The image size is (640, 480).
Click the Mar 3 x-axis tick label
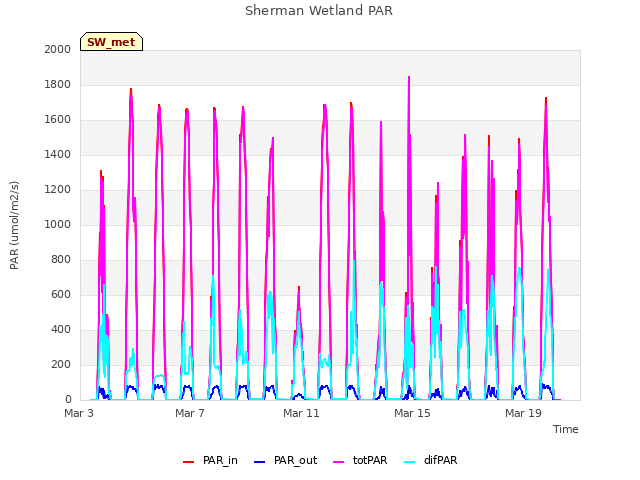pyautogui.click(x=79, y=413)
